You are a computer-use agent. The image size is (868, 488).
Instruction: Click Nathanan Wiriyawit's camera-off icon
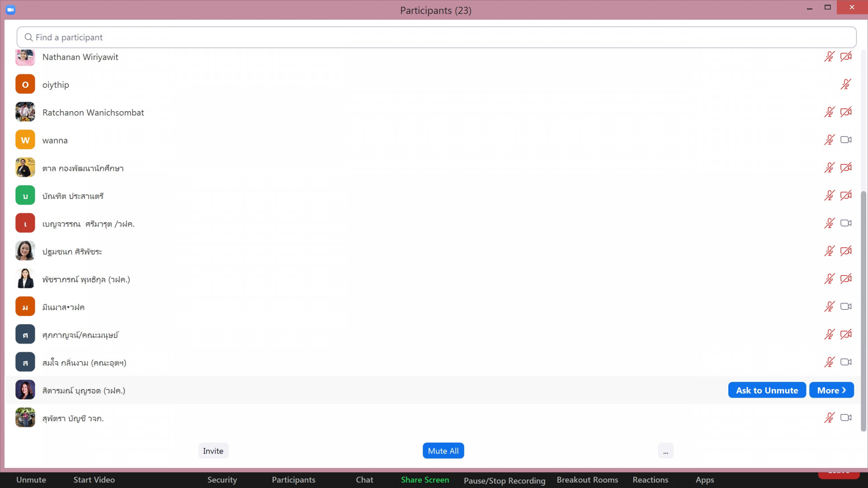[846, 57]
